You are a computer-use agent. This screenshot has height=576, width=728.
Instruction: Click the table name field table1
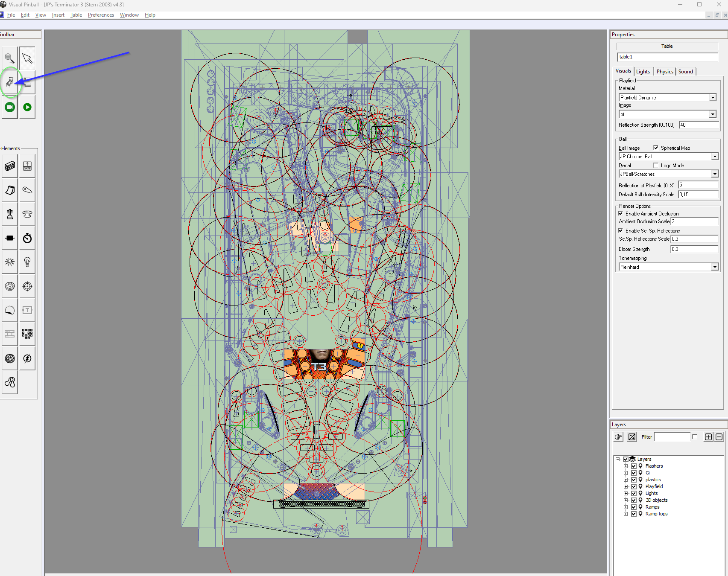click(x=667, y=57)
